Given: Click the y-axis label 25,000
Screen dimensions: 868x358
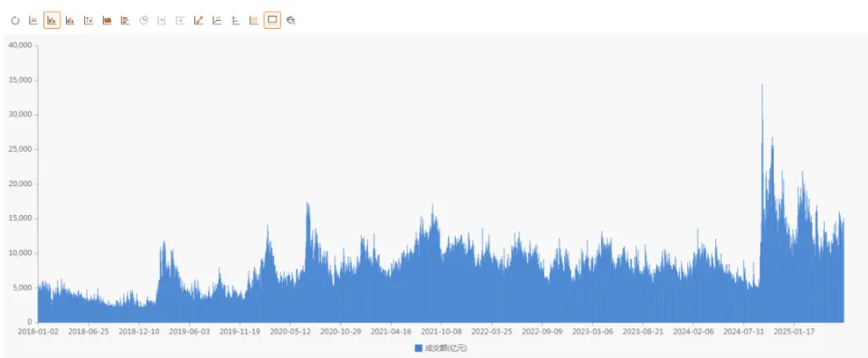Looking at the screenshot, I should pos(21,149).
